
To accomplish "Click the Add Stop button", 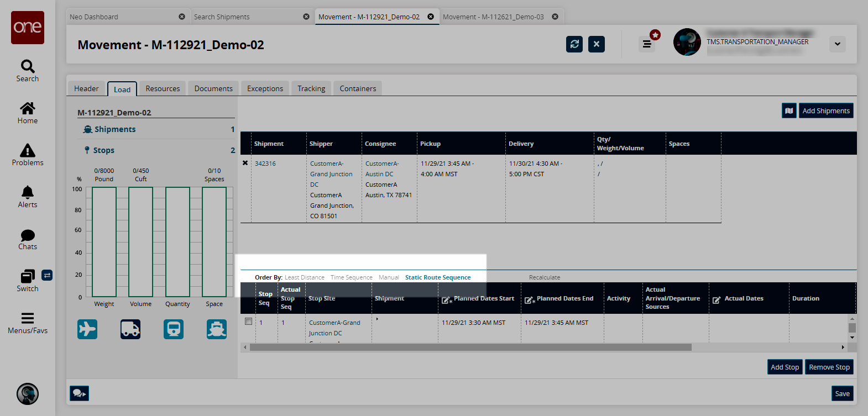I will (x=785, y=367).
